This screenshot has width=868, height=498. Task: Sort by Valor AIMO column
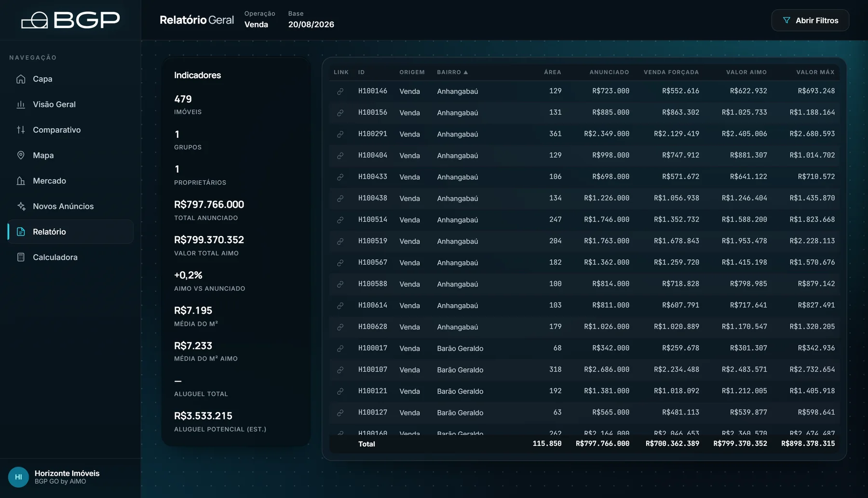(746, 72)
